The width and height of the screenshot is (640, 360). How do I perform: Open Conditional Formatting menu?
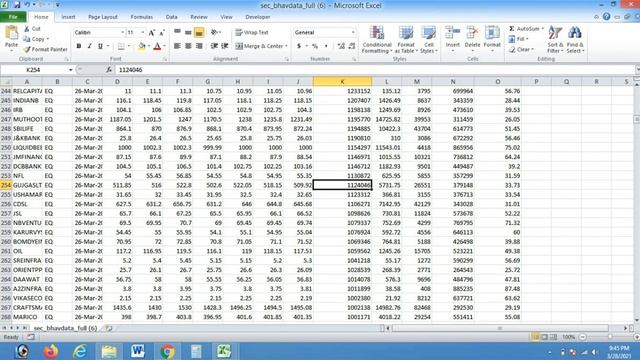tap(377, 40)
